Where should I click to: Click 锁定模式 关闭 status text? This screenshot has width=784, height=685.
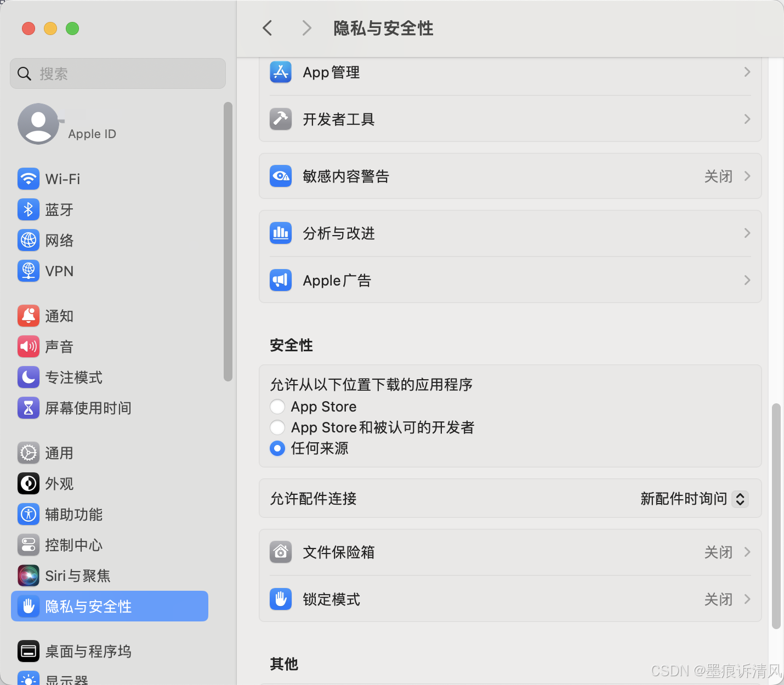pos(718,600)
